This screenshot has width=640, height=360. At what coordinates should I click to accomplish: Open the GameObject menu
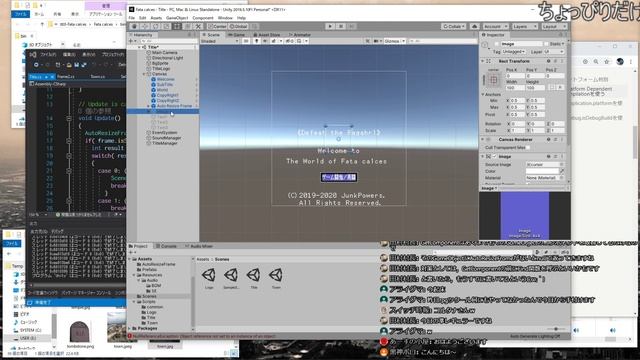point(177,18)
